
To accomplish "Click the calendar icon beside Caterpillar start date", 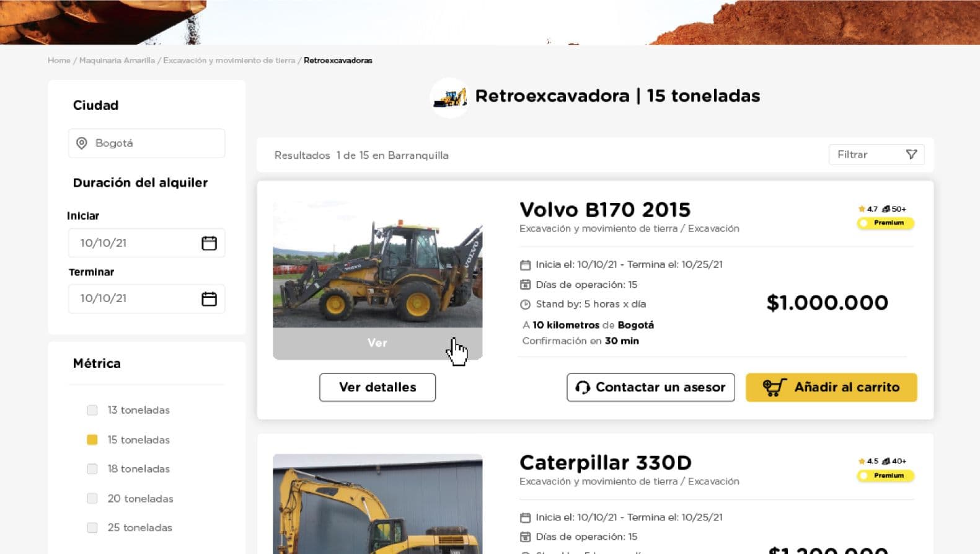I will pos(525,517).
